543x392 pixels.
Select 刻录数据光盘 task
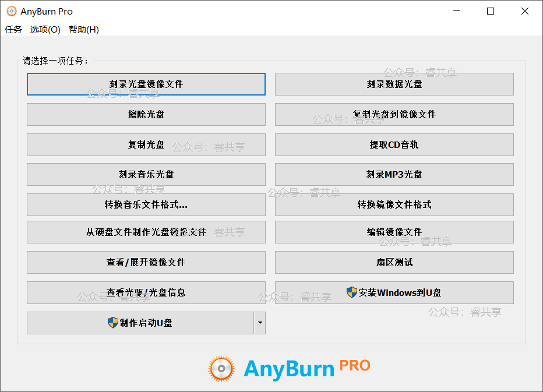tap(394, 84)
